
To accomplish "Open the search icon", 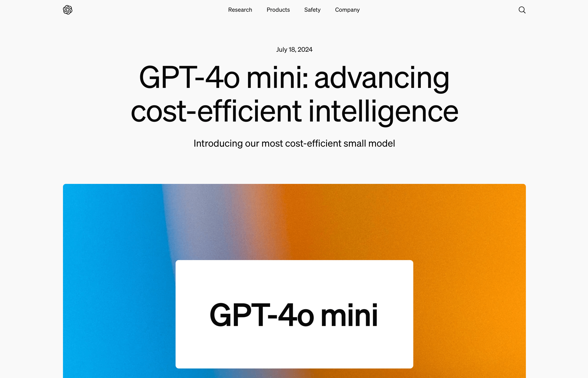I will 522,9.
